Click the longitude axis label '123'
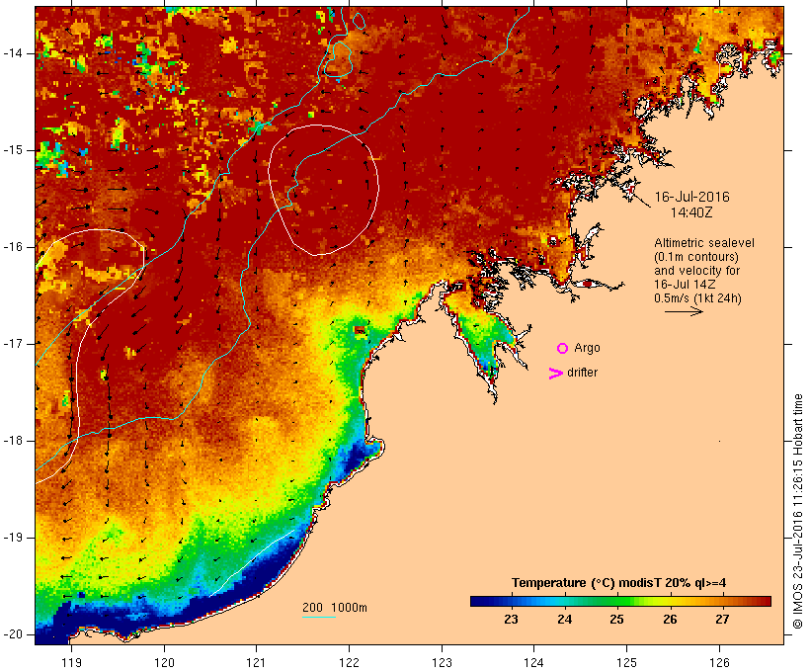 coord(442,662)
